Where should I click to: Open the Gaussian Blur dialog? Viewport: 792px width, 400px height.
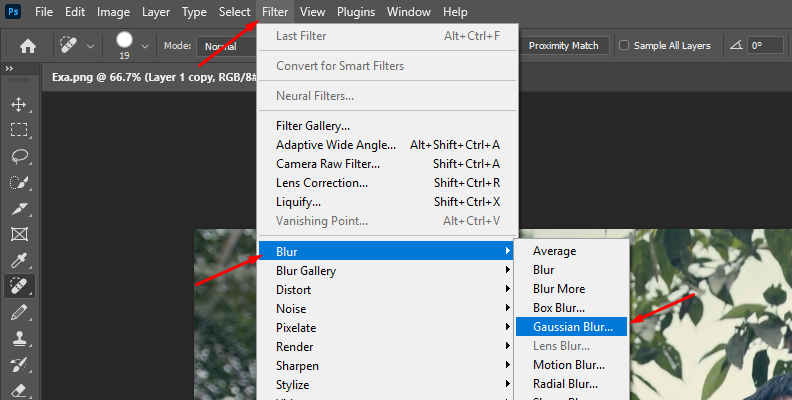point(572,327)
